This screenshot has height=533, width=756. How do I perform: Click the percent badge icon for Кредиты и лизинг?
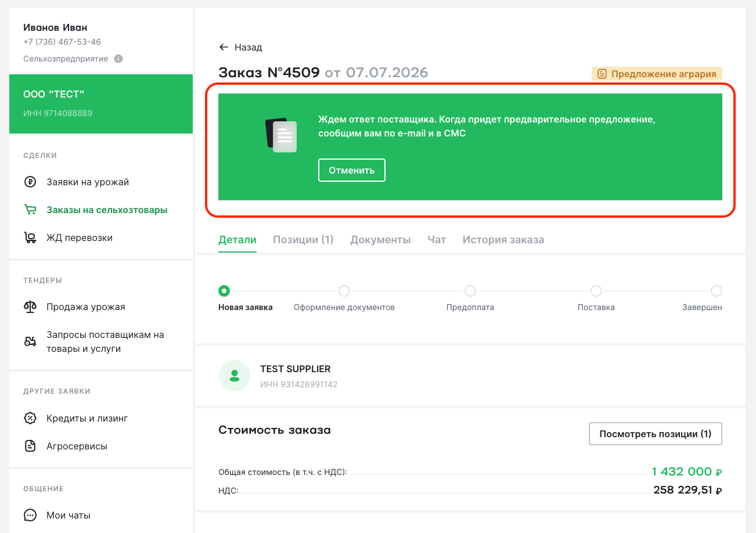(30, 418)
